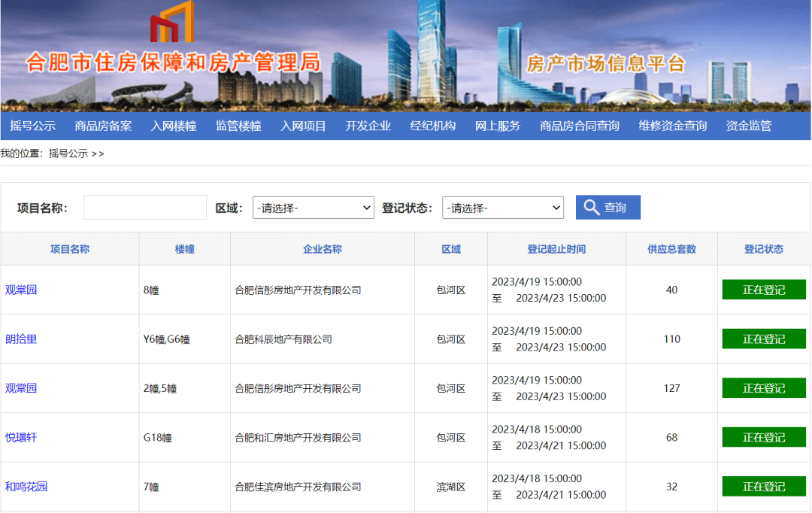This screenshot has width=812, height=513.
Task: Open 资金监管 menu item
Action: click(749, 126)
